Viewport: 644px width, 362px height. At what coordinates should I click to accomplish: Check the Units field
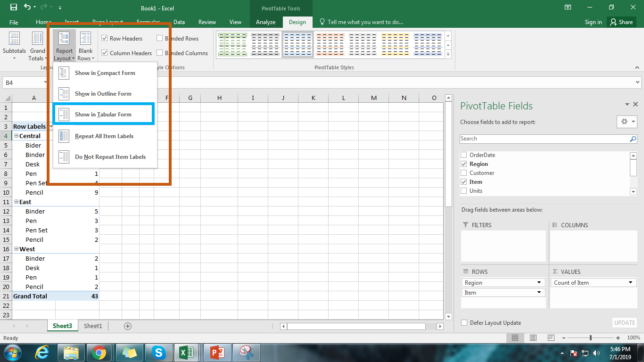tap(464, 191)
